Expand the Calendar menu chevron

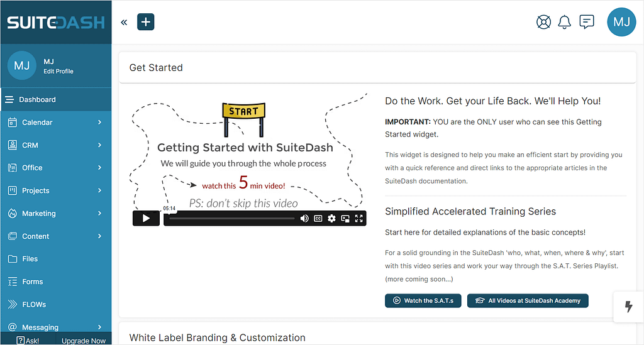click(x=99, y=123)
